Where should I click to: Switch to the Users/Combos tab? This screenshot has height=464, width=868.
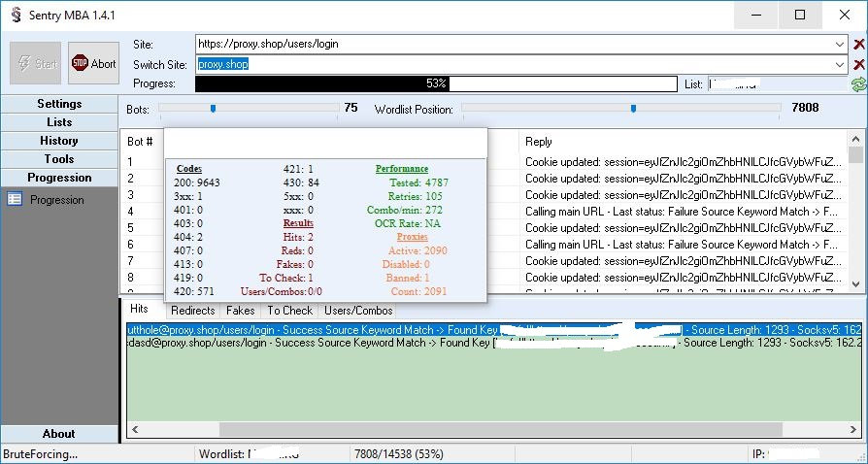358,311
